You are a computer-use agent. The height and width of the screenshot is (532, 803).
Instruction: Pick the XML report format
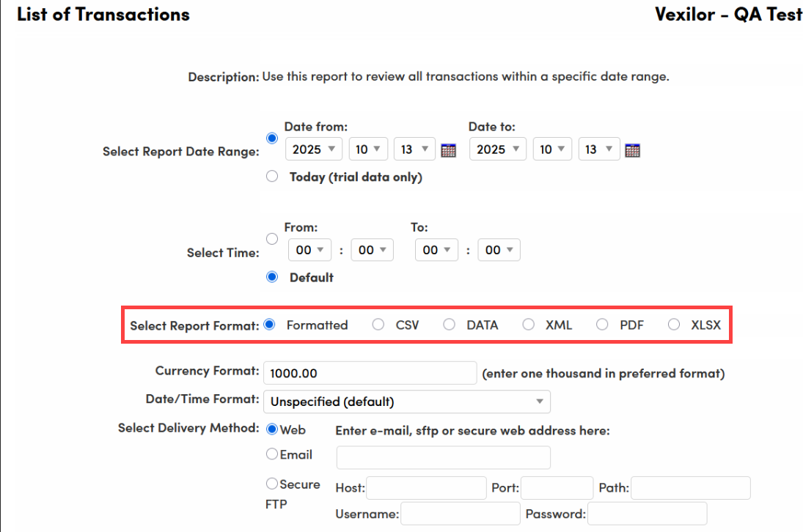tap(528, 325)
